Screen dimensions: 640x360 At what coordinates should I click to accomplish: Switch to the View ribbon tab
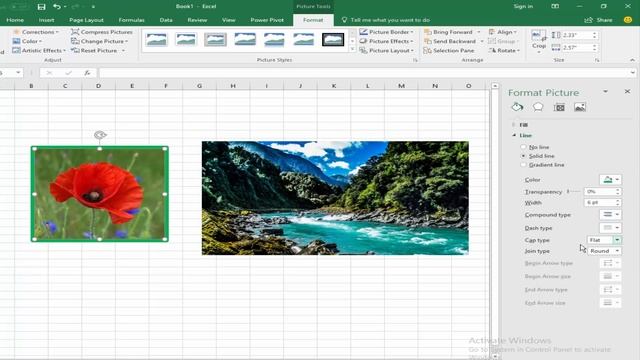pyautogui.click(x=229, y=20)
